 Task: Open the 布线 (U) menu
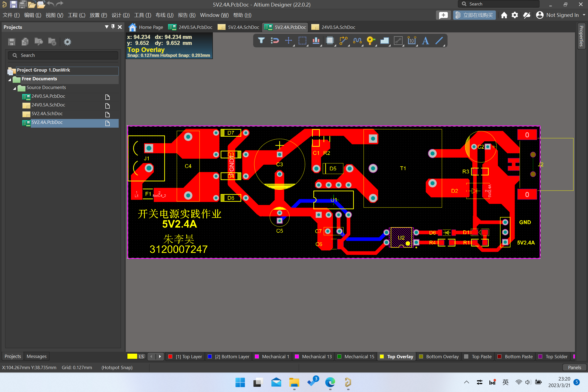(x=164, y=15)
